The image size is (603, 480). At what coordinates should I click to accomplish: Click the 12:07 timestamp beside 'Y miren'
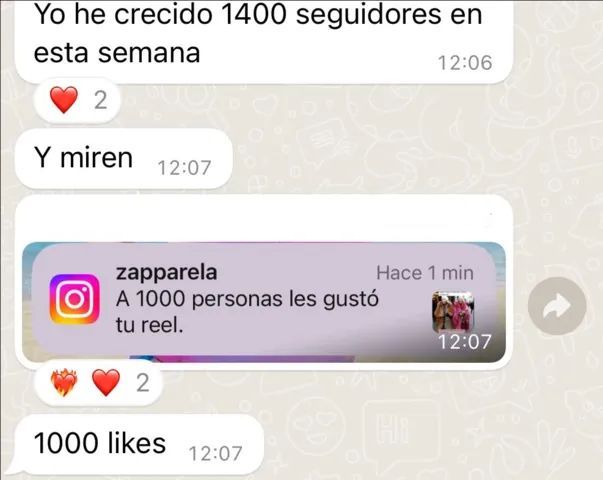(x=184, y=168)
